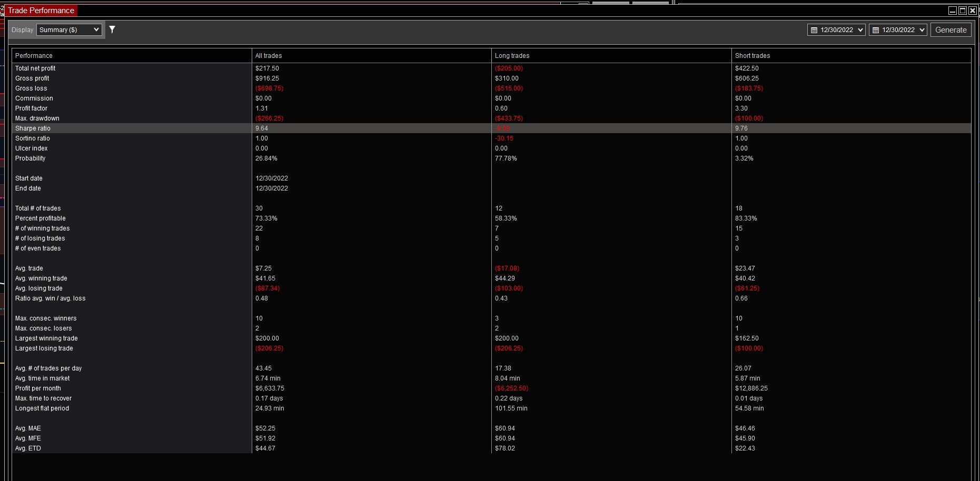The image size is (980, 481).
Task: Click the All trades net profit $217.50
Action: [x=267, y=68]
